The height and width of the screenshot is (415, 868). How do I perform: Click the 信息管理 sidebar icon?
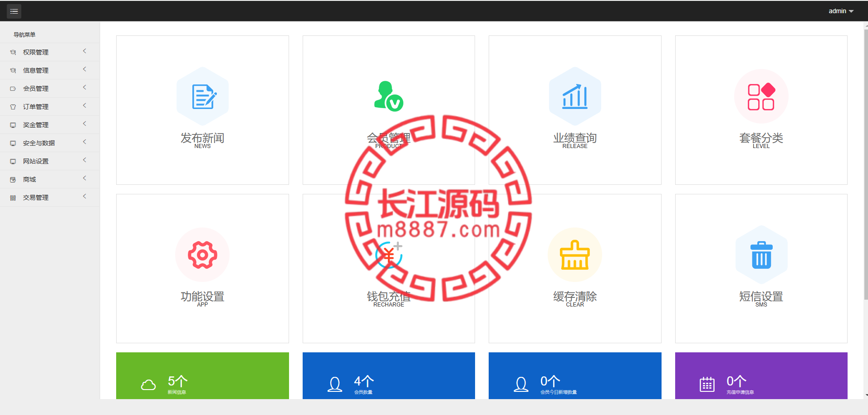[13, 70]
